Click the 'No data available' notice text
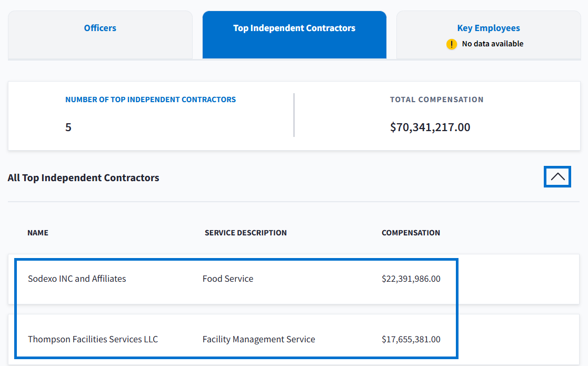This screenshot has width=588, height=366. (492, 44)
